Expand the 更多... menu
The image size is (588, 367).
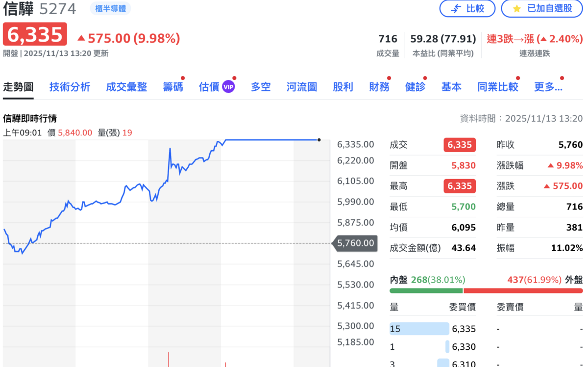pyautogui.click(x=548, y=86)
